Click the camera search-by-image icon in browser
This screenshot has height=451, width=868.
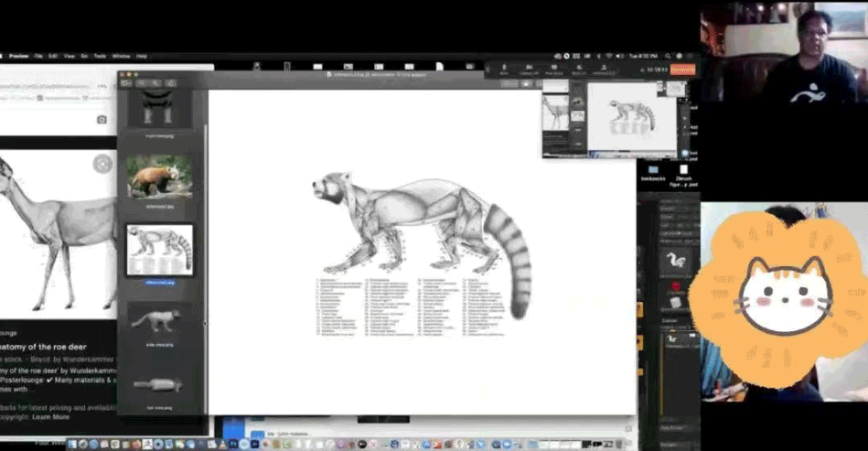click(x=102, y=120)
